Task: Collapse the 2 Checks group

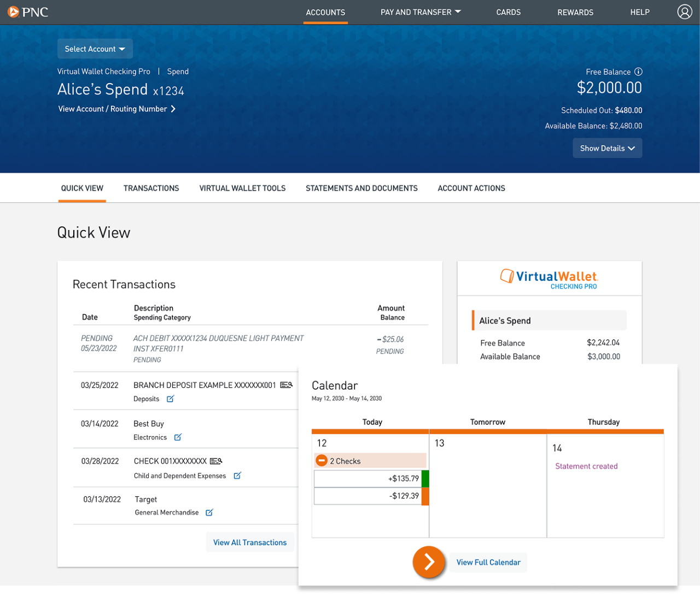Action: click(322, 460)
